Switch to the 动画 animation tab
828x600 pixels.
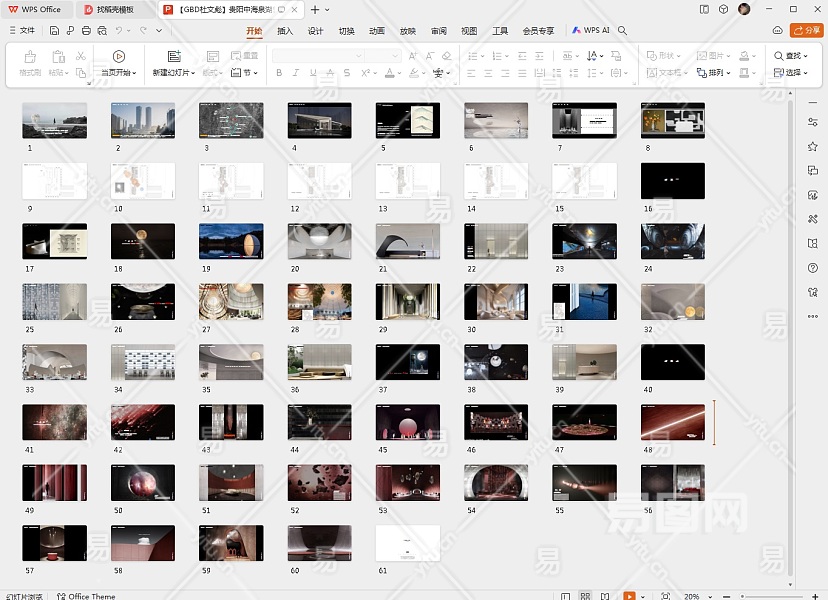[x=377, y=31]
